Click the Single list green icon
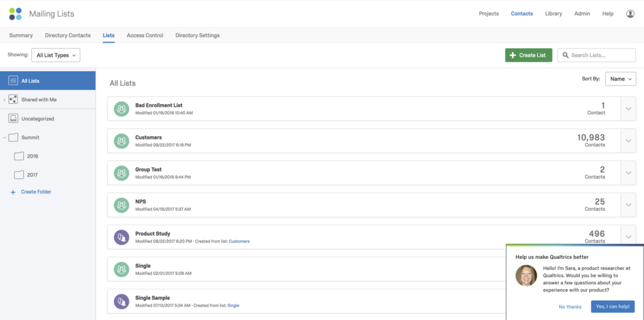Image resolution: width=644 pixels, height=320 pixels. coord(121,269)
